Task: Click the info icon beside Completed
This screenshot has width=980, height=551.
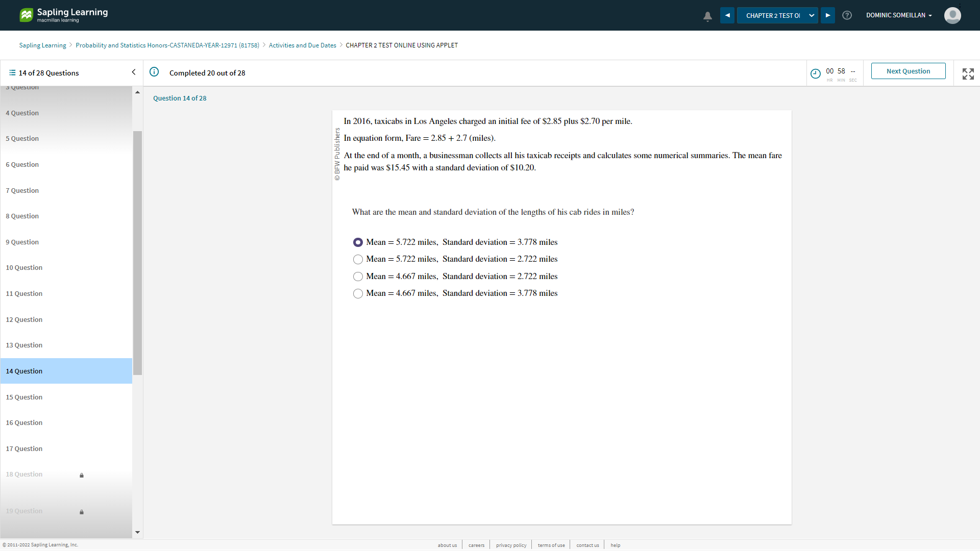Action: 154,72
